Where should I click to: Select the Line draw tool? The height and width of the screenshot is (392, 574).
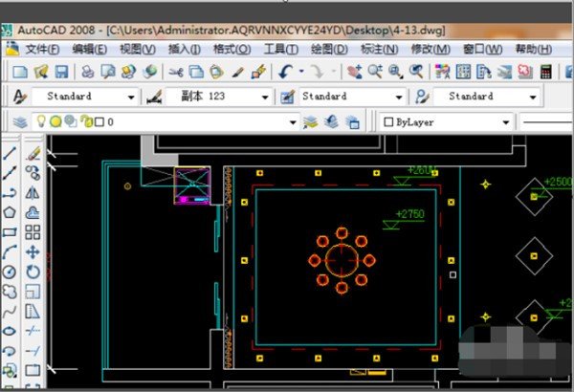coord(10,153)
